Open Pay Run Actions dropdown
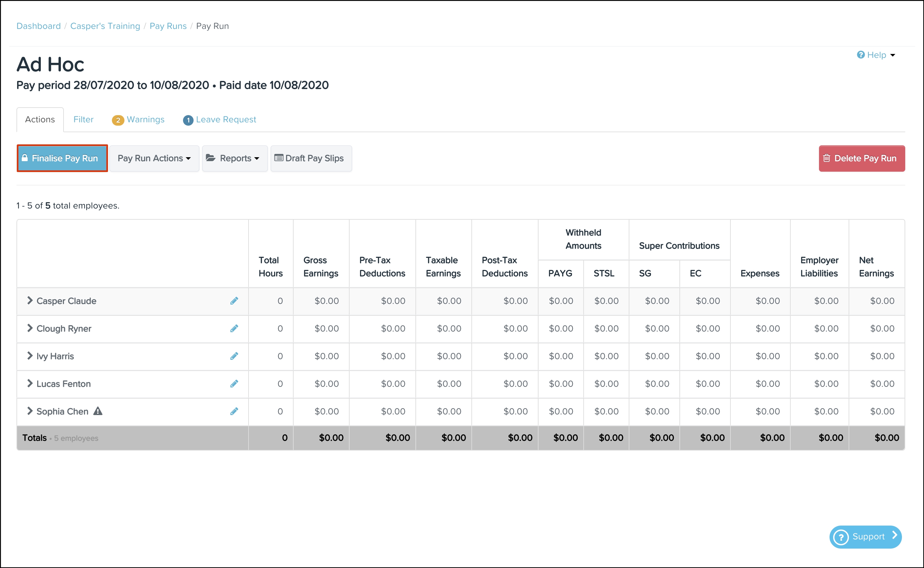The image size is (924, 568). (x=154, y=159)
